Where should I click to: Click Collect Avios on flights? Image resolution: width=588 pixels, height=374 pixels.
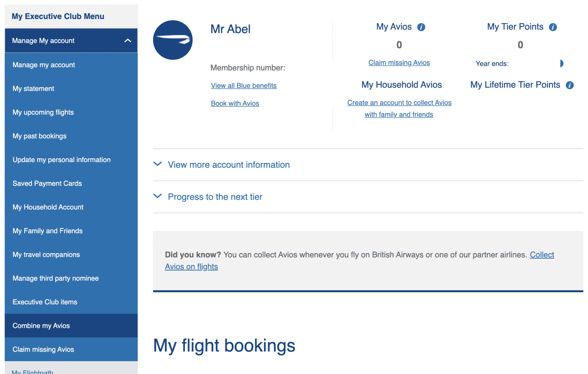coord(192,266)
